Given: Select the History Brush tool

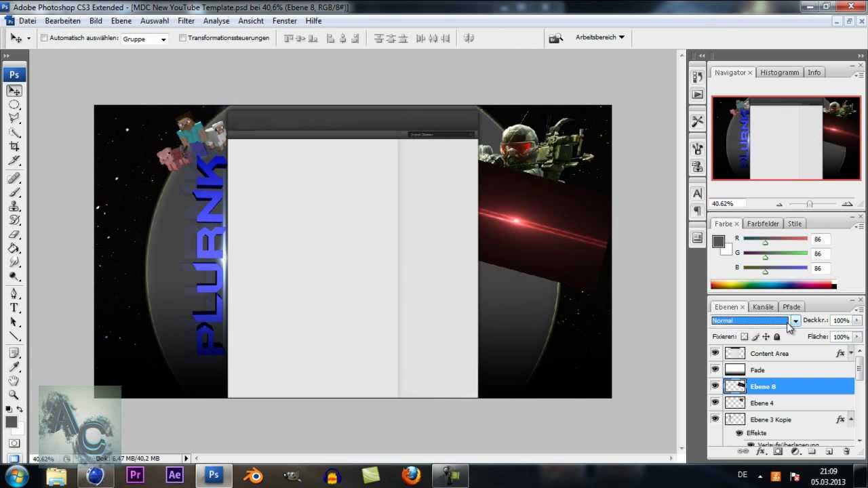Looking at the screenshot, I should point(14,220).
